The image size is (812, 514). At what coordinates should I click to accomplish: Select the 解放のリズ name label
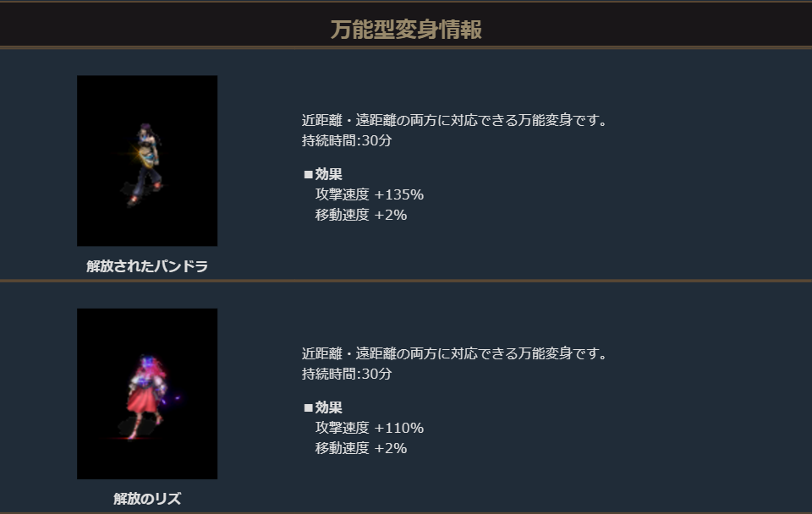(147, 499)
